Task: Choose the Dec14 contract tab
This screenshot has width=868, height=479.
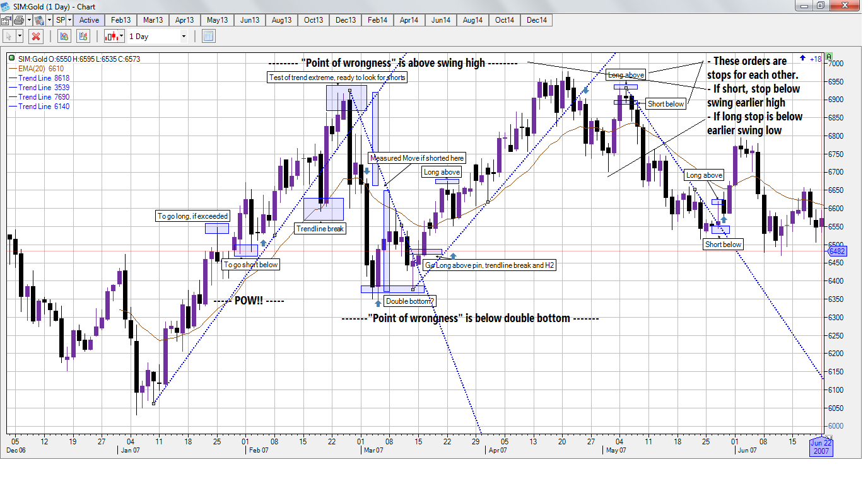Action: pyautogui.click(x=537, y=20)
